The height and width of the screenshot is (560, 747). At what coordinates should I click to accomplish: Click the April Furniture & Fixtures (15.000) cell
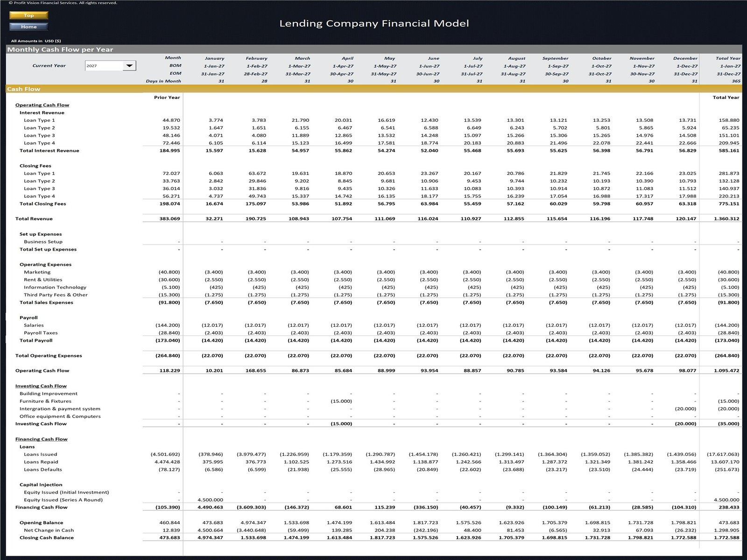click(341, 401)
